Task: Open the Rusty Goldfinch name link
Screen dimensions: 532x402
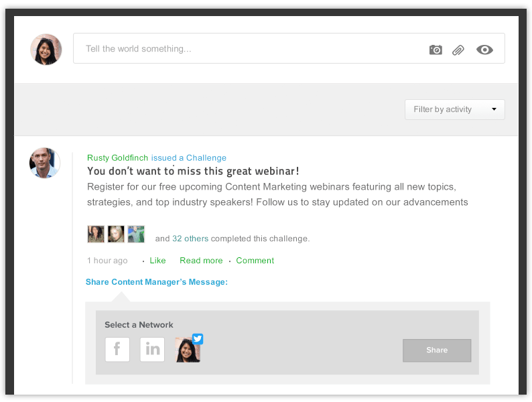Action: pos(118,158)
